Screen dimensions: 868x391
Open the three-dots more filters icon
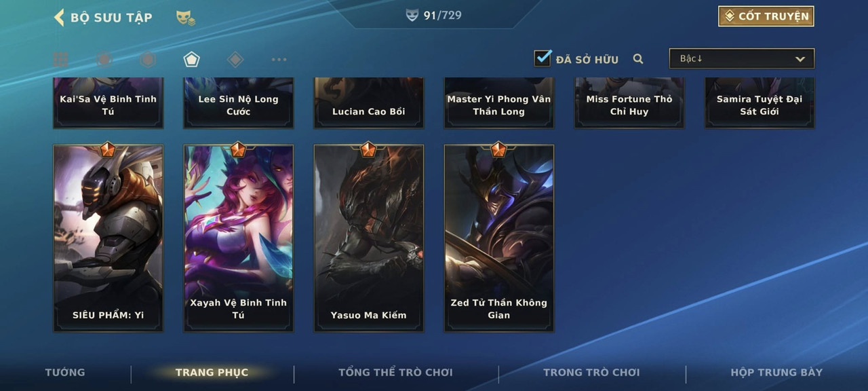pyautogui.click(x=279, y=60)
